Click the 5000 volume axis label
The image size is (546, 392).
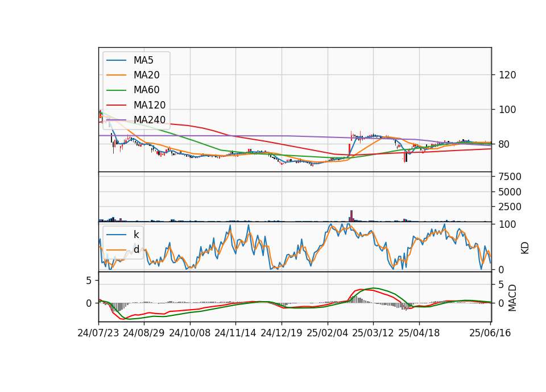(x=510, y=192)
